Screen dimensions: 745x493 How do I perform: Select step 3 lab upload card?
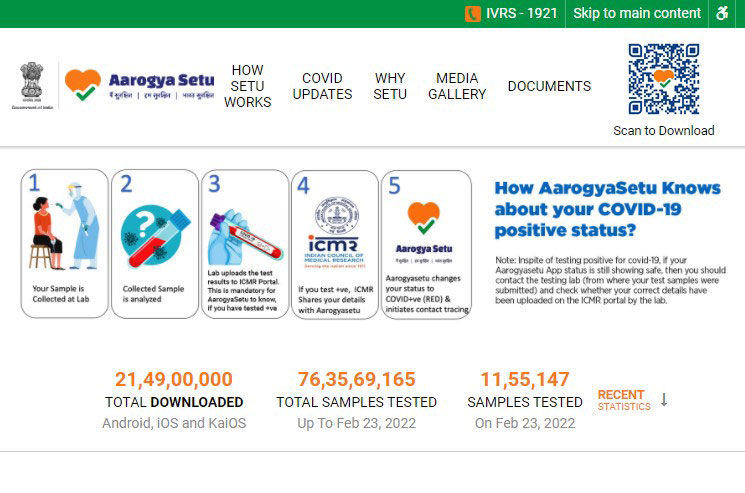tap(244, 243)
